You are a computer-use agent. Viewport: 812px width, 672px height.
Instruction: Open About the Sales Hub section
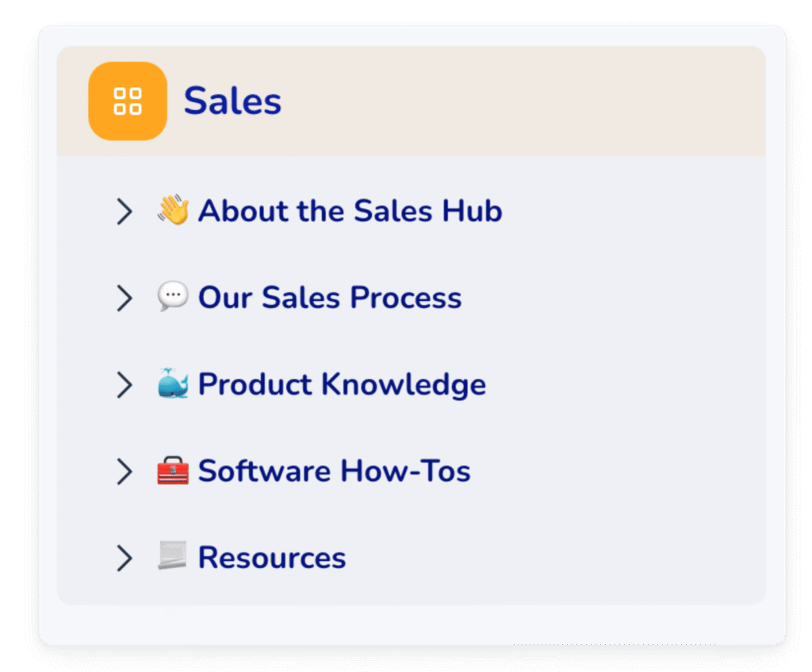(x=350, y=211)
